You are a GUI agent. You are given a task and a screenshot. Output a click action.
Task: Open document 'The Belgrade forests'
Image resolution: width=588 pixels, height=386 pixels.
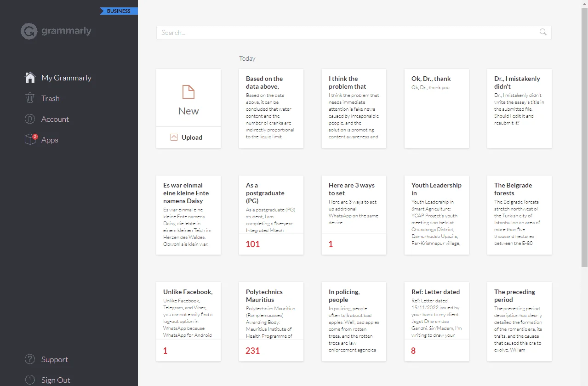(519, 215)
